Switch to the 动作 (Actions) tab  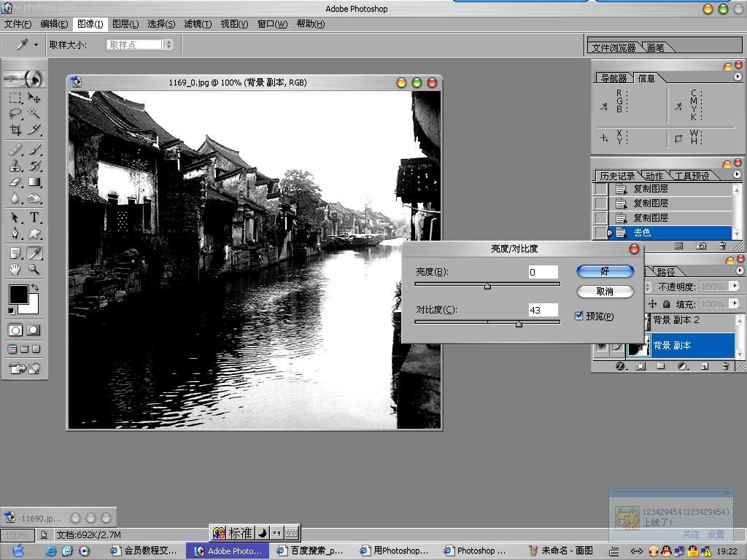[654, 176]
